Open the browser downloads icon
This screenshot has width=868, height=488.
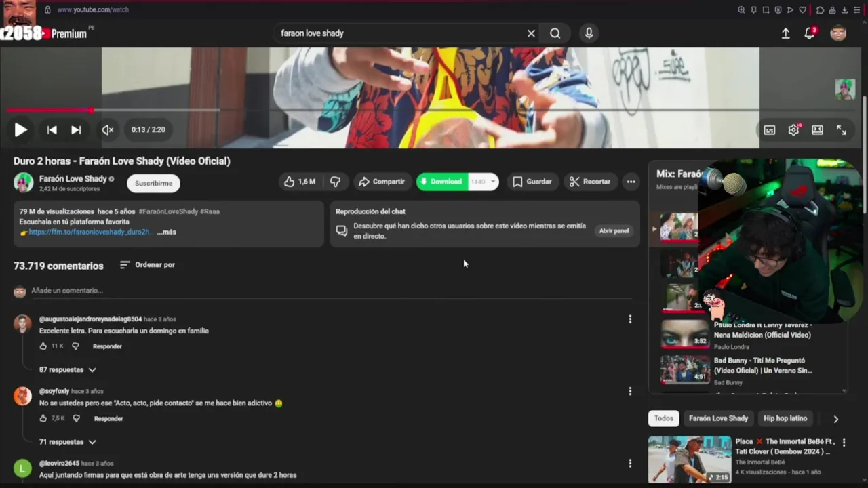click(844, 10)
